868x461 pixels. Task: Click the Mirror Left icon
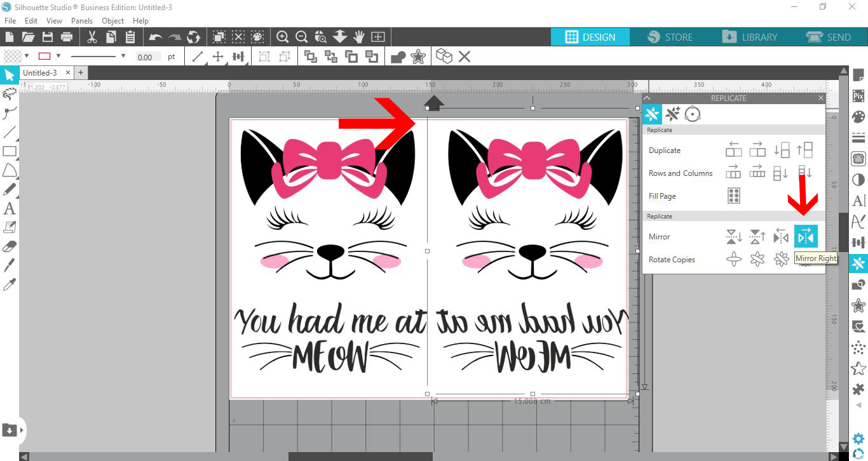pyautogui.click(x=781, y=237)
